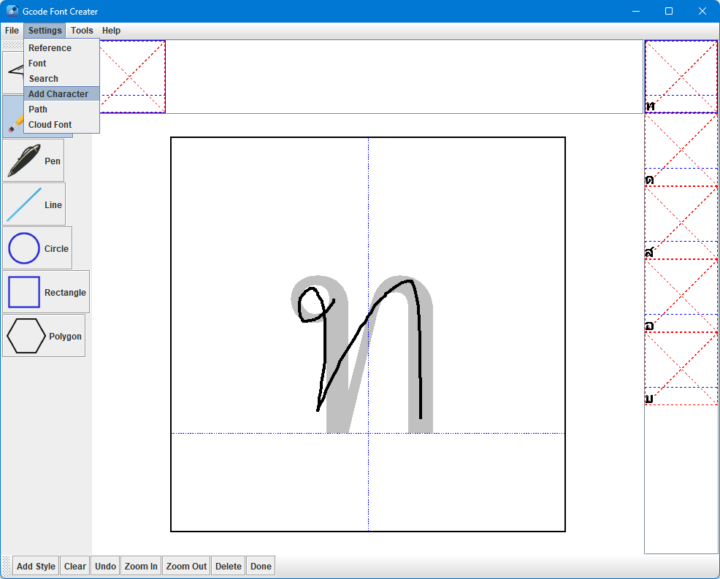Open the Help menu

tap(111, 30)
